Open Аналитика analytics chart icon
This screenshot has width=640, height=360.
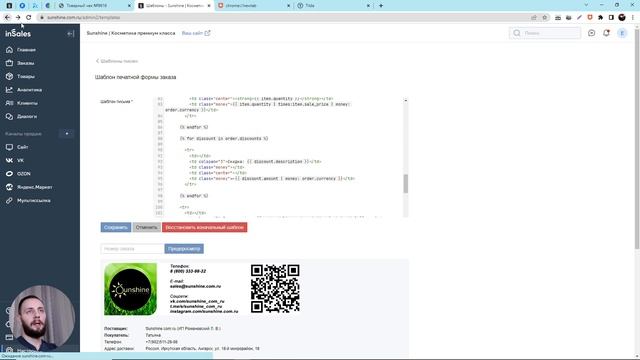(9, 90)
